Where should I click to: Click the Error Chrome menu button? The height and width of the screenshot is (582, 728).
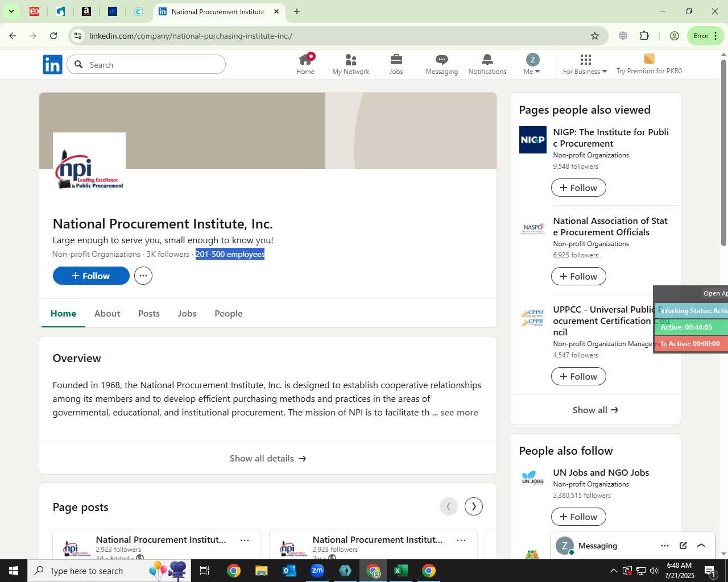click(x=706, y=36)
